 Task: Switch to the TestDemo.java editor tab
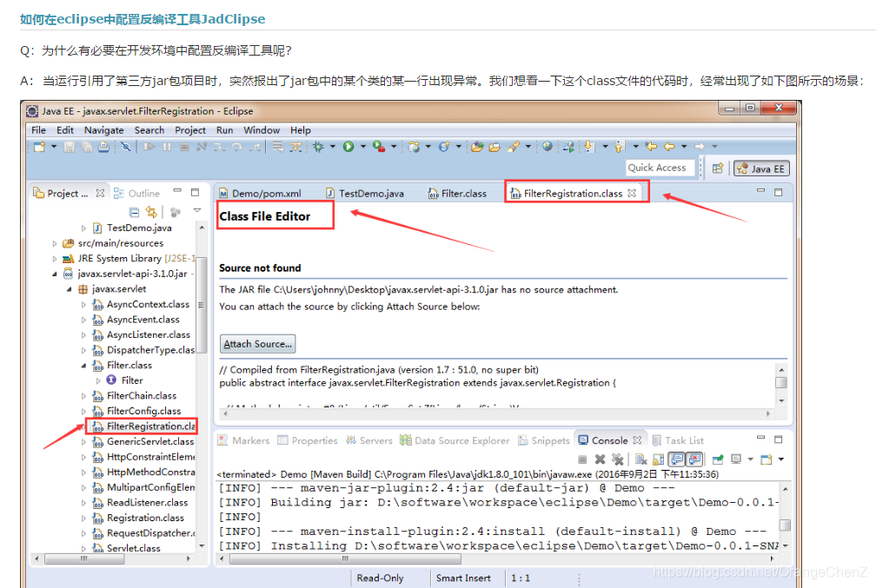click(365, 193)
